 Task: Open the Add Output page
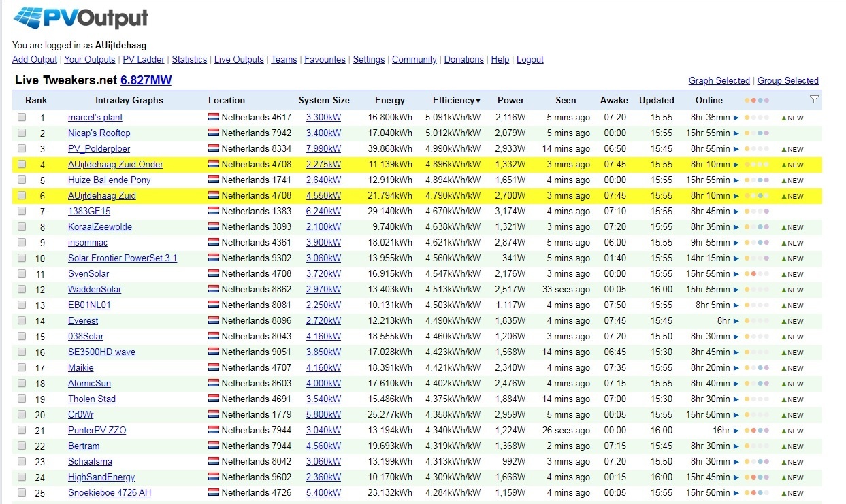tap(35, 60)
